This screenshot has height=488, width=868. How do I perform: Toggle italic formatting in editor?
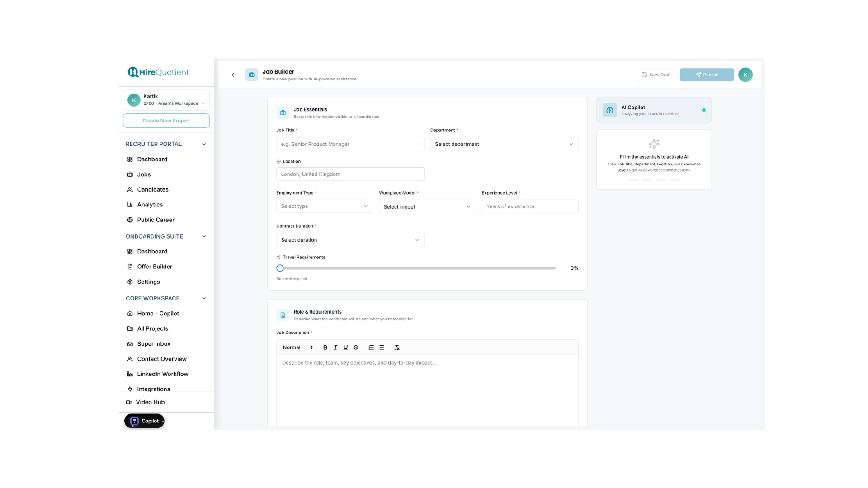335,347
